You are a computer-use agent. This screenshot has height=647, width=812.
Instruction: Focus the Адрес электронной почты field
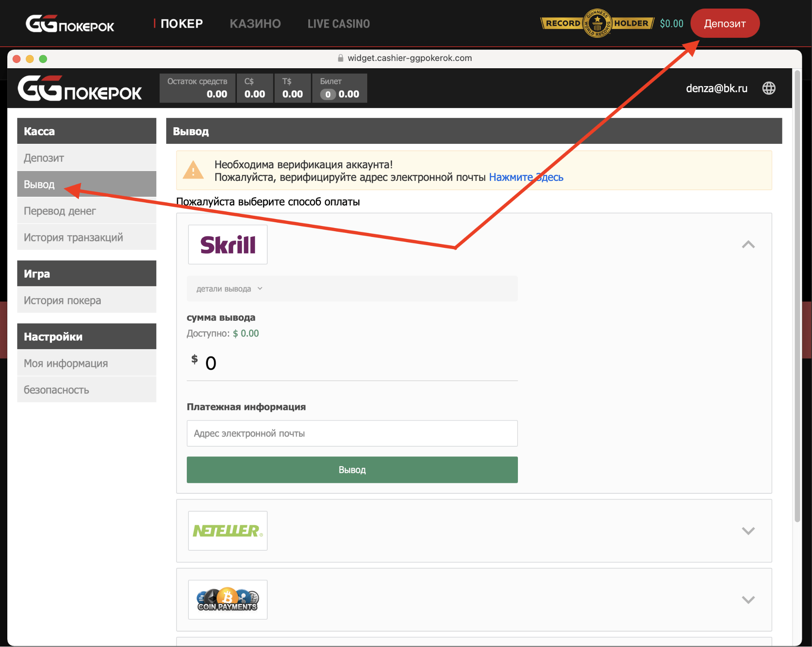coord(352,433)
